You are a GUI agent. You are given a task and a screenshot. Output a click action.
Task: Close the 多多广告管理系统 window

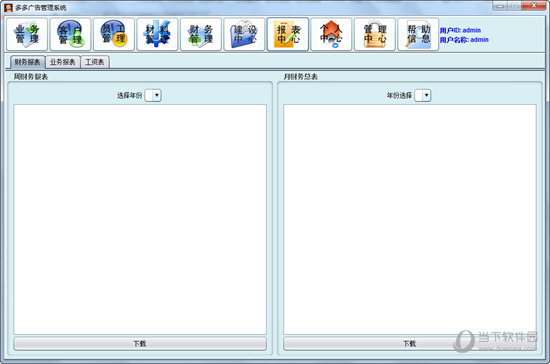534,6
